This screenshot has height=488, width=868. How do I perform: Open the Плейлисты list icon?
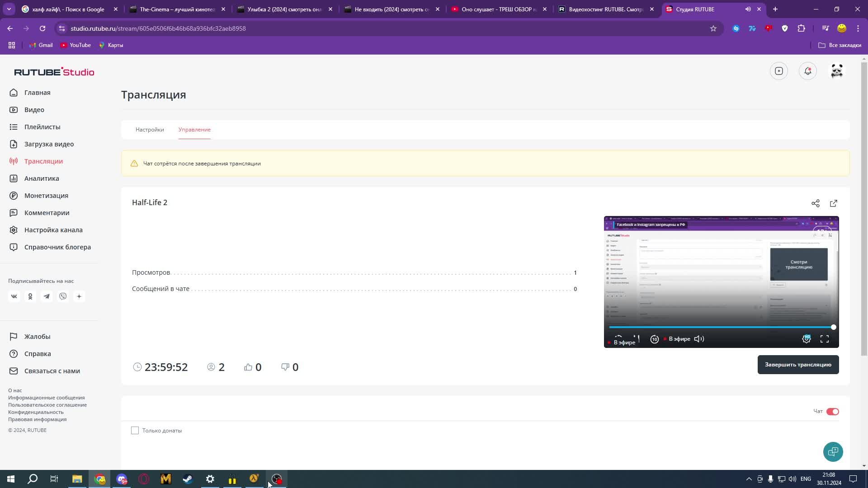14,127
